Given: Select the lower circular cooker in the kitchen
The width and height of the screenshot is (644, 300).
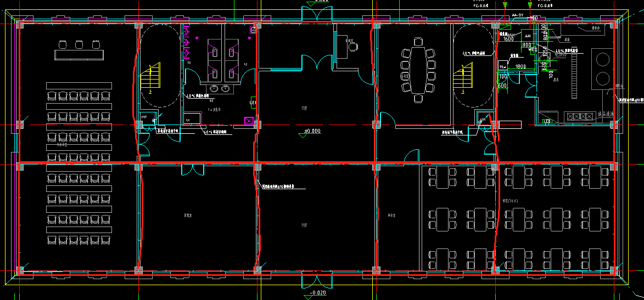Looking at the screenshot, I should [603, 78].
